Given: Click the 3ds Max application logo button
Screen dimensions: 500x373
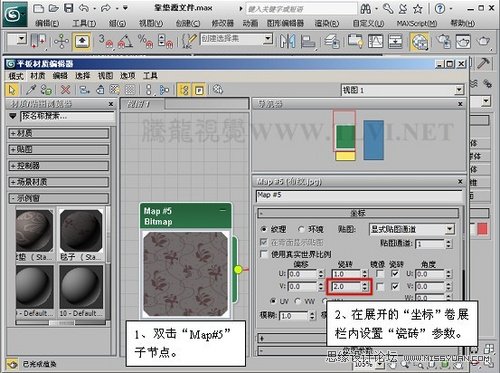Looking at the screenshot, I should [15, 14].
